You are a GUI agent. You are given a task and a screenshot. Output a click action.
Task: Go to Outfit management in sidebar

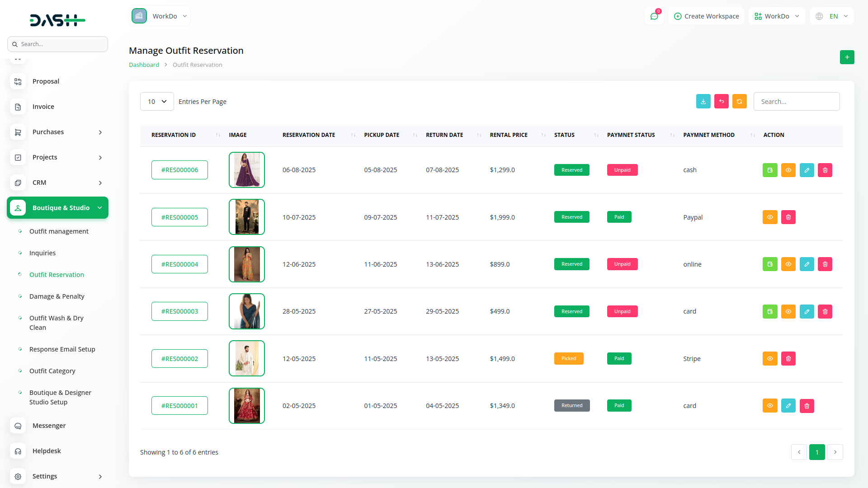(59, 231)
